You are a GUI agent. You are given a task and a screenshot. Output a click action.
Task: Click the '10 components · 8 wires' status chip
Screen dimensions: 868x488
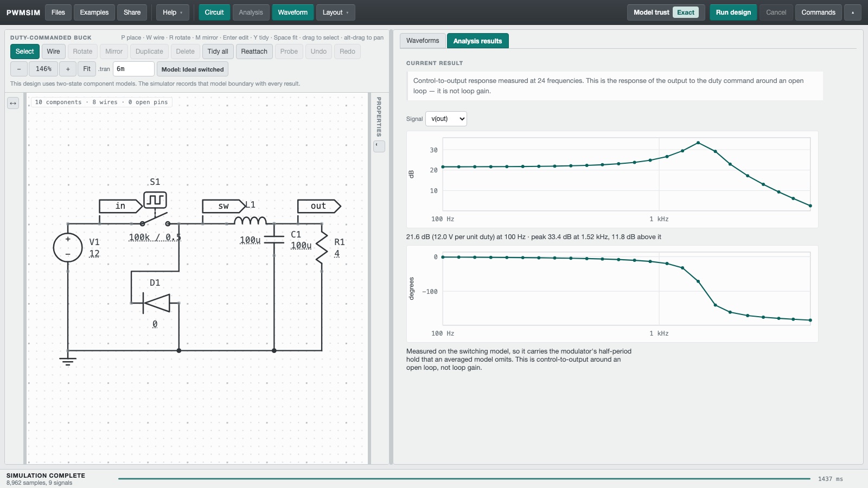[101, 102]
